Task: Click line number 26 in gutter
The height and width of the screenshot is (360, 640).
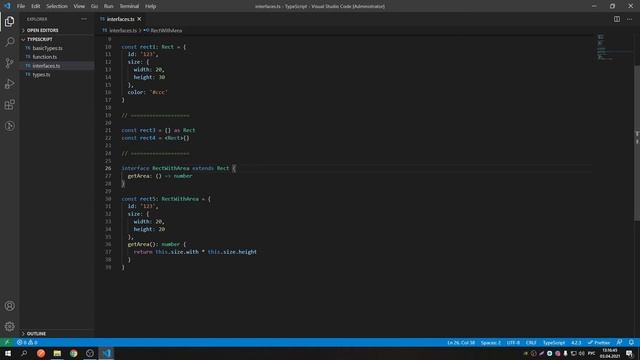Action: point(108,168)
